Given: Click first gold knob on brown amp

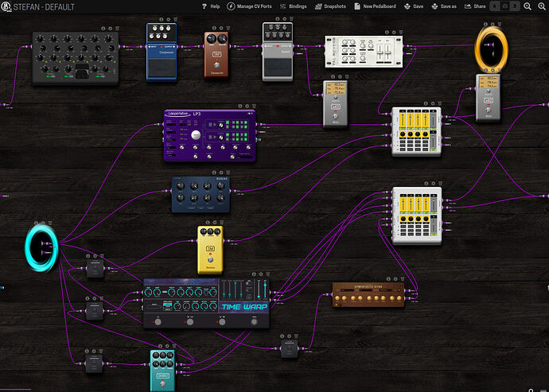Looking at the screenshot, I should pyautogui.click(x=338, y=298).
